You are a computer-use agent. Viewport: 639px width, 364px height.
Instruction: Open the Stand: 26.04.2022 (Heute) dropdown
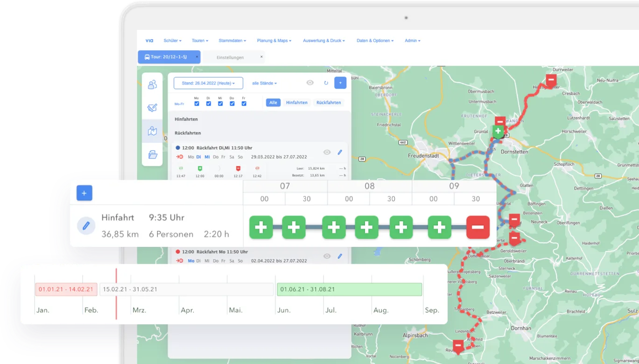[208, 83]
